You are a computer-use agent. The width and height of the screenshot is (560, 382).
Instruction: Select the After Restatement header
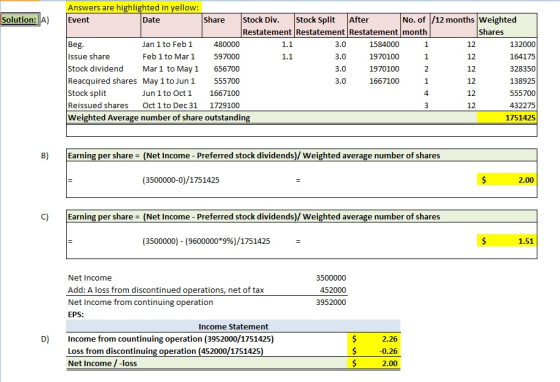pyautogui.click(x=374, y=26)
